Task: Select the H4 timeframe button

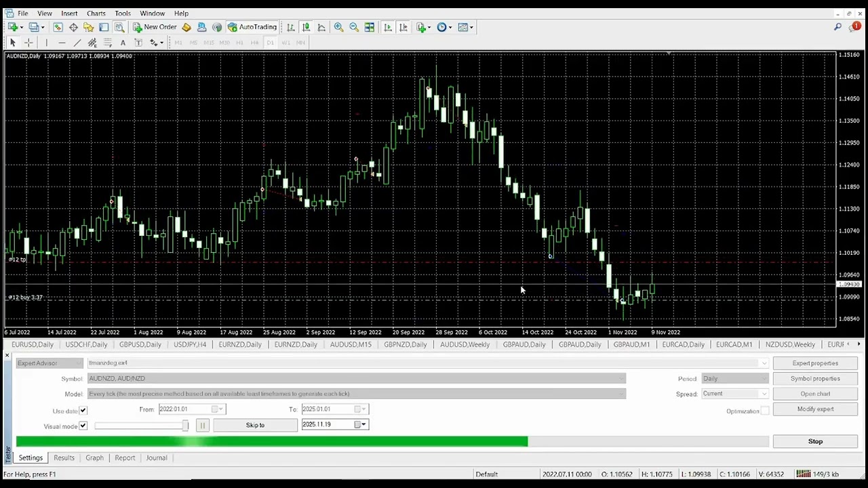Action: (x=254, y=43)
